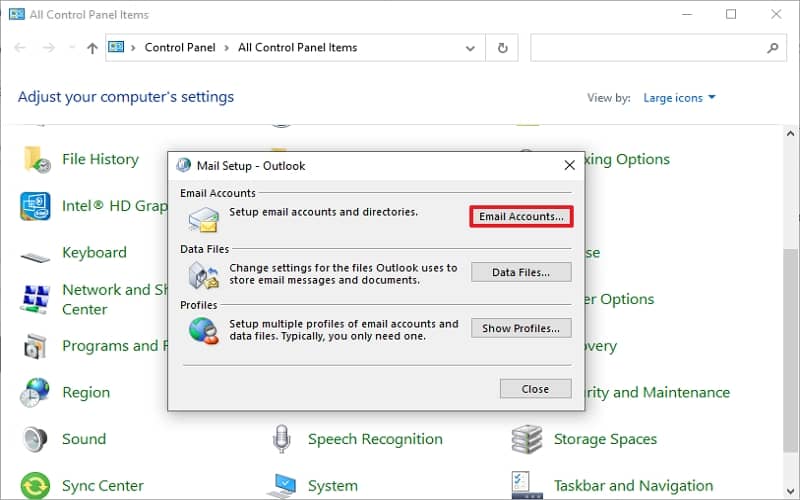Click the Mail Setup title bar icon
The image size is (800, 500).
(x=183, y=165)
